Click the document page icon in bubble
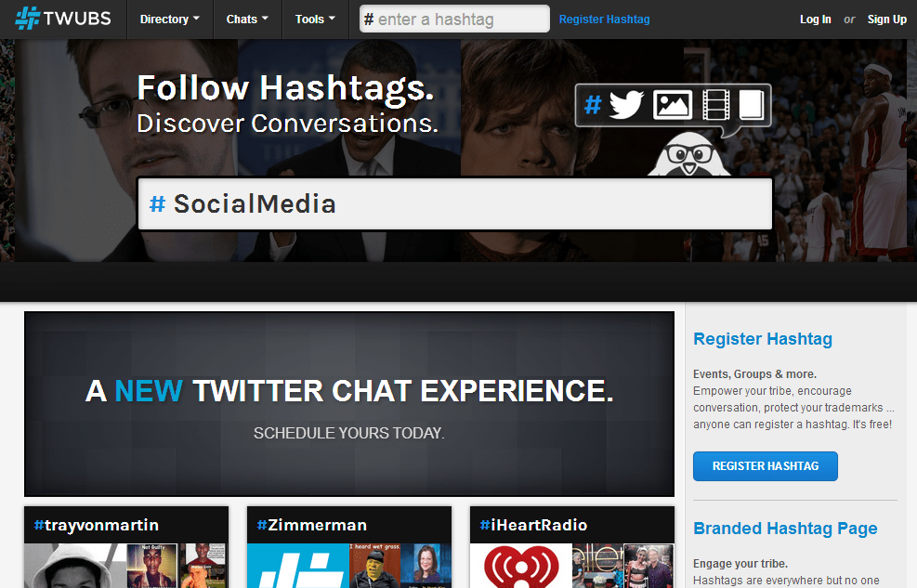Screen dimensions: 917x588 pos(751,105)
